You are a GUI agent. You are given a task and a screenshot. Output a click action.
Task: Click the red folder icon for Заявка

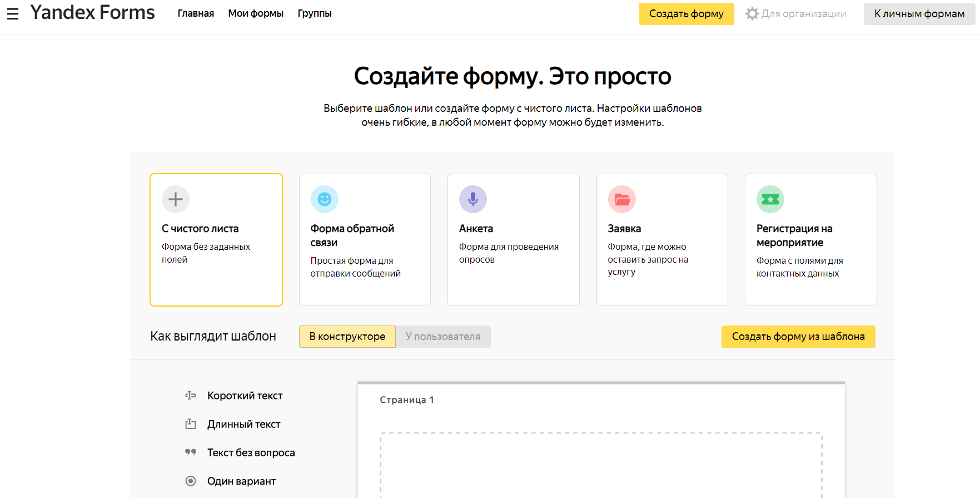tap(622, 199)
